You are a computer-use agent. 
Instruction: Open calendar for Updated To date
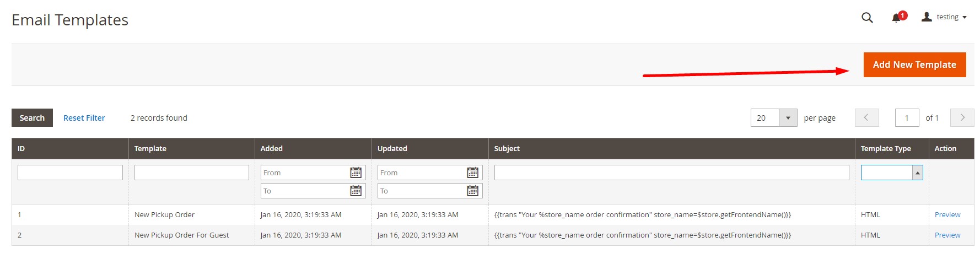(x=473, y=191)
